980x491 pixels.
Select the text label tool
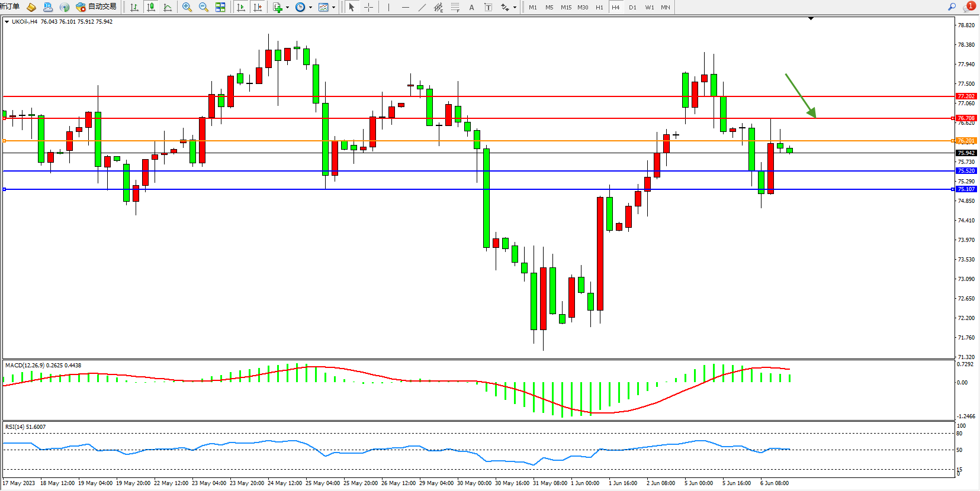coord(471,7)
